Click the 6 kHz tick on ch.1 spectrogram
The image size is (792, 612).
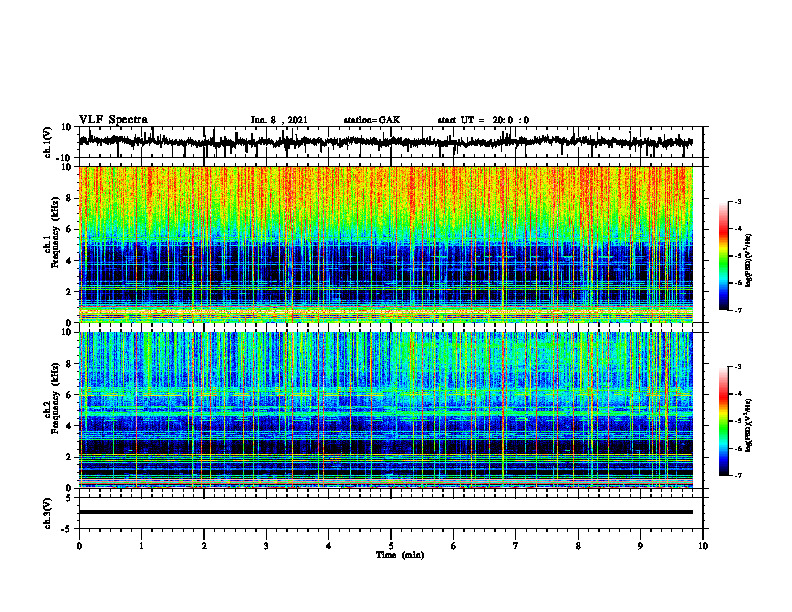click(x=69, y=230)
